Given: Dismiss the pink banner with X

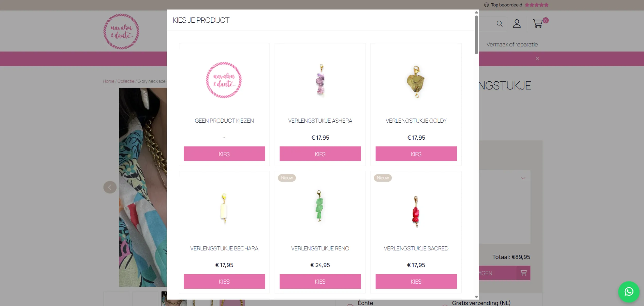Looking at the screenshot, I should click(537, 58).
